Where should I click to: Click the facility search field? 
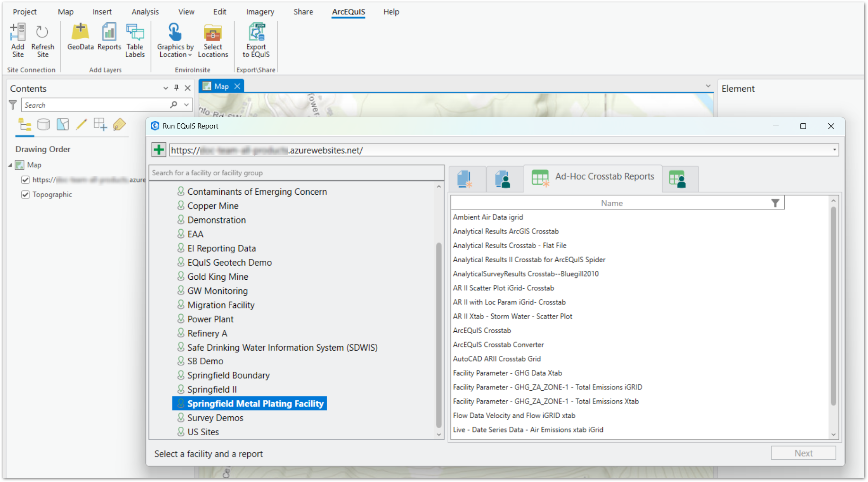pos(296,173)
